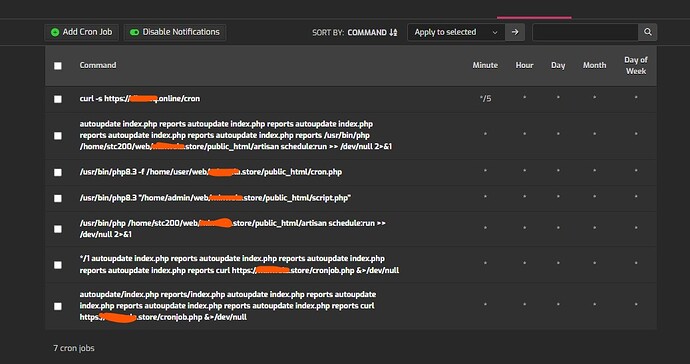Click the Day column header
The width and height of the screenshot is (690, 364).
click(x=558, y=65)
